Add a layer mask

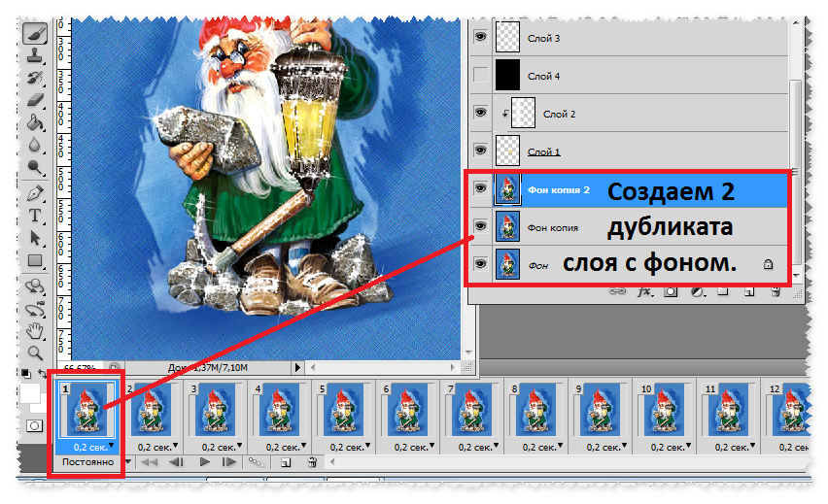click(671, 292)
